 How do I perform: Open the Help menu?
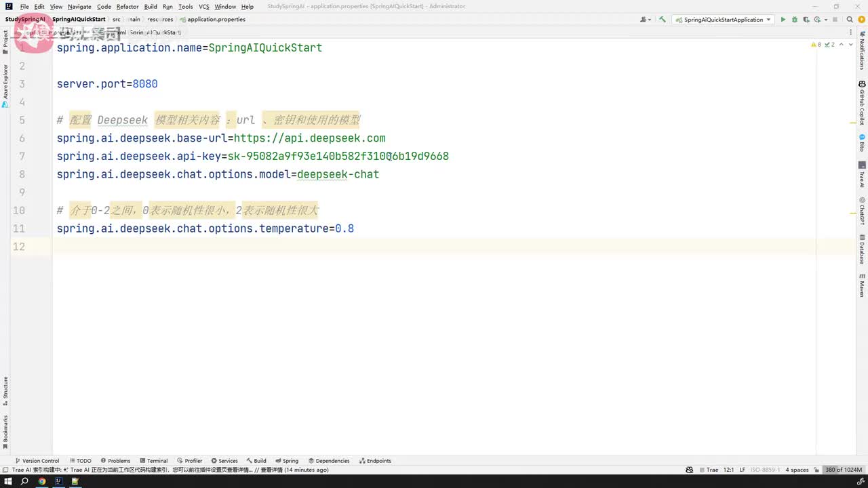(x=248, y=7)
